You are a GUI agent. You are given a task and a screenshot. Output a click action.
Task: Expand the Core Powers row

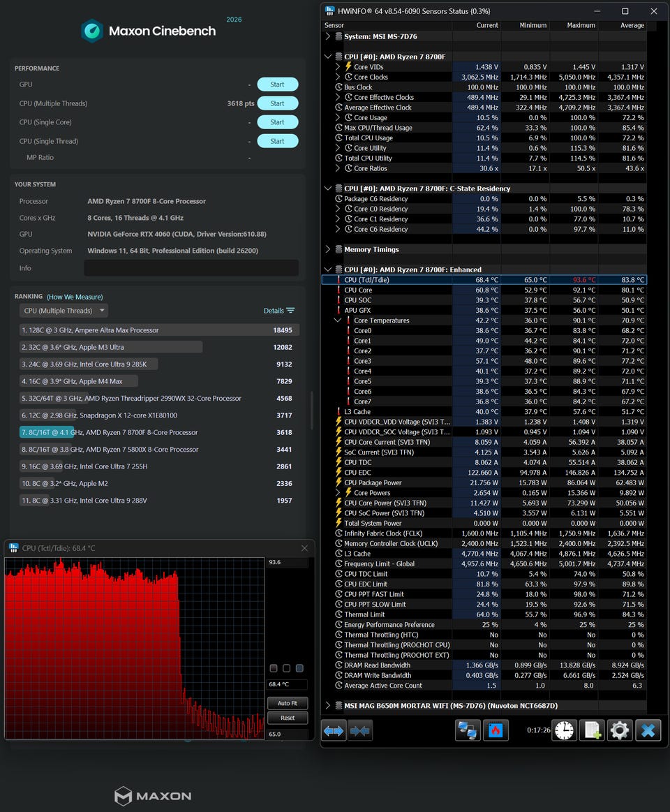click(x=338, y=492)
